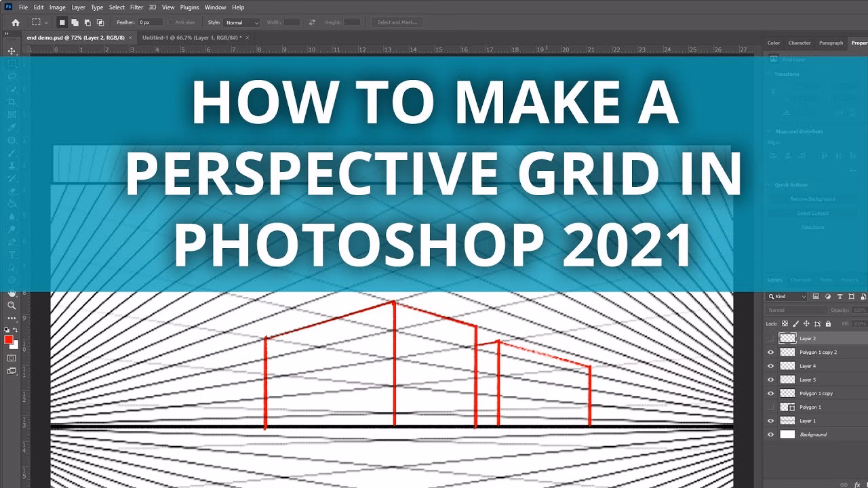Select the Zoom tool magnifier
Image resolution: width=868 pixels, height=488 pixels.
(x=12, y=306)
